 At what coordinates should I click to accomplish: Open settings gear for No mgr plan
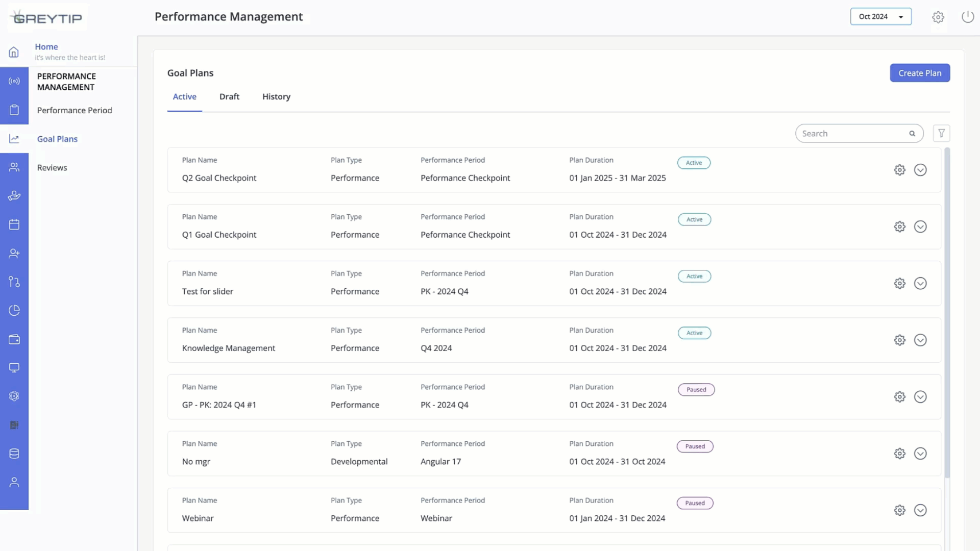(899, 454)
